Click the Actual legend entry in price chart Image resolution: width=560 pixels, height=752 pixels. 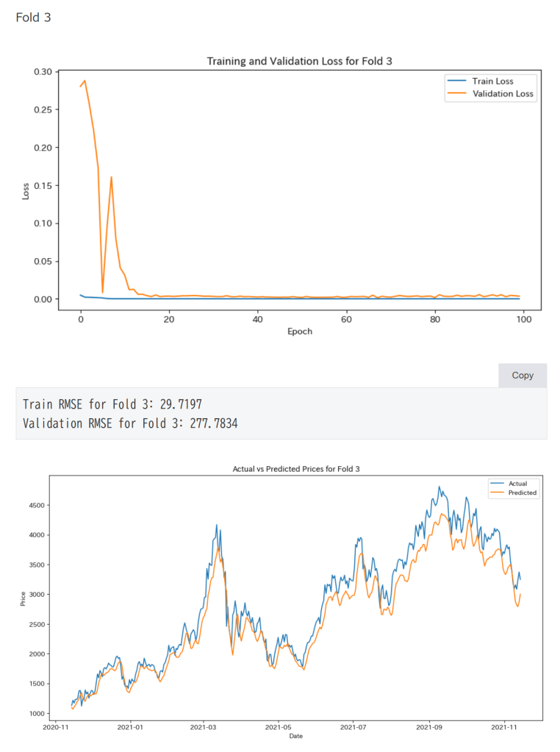pos(517,484)
